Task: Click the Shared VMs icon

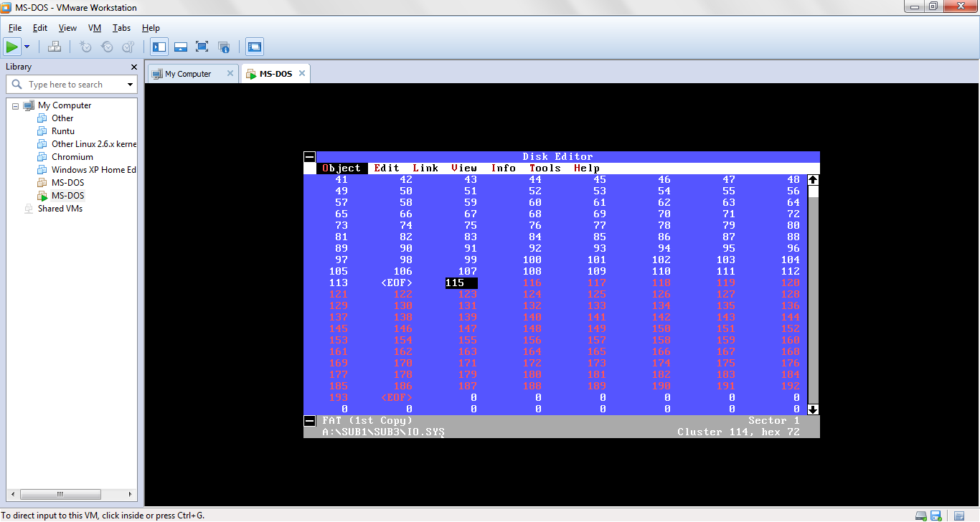Action: click(x=29, y=209)
